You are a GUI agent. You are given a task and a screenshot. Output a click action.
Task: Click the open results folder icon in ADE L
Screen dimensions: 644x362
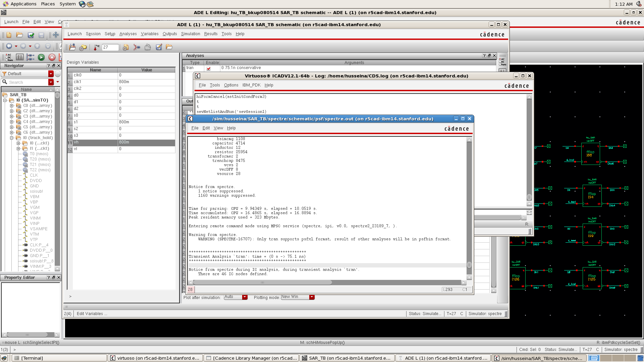tap(169, 47)
